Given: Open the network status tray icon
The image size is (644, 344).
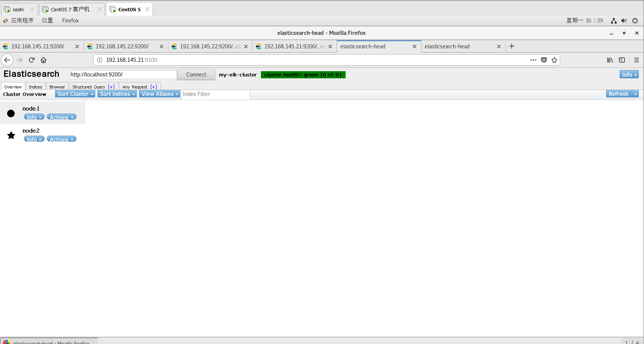Looking at the screenshot, I should [x=614, y=21].
